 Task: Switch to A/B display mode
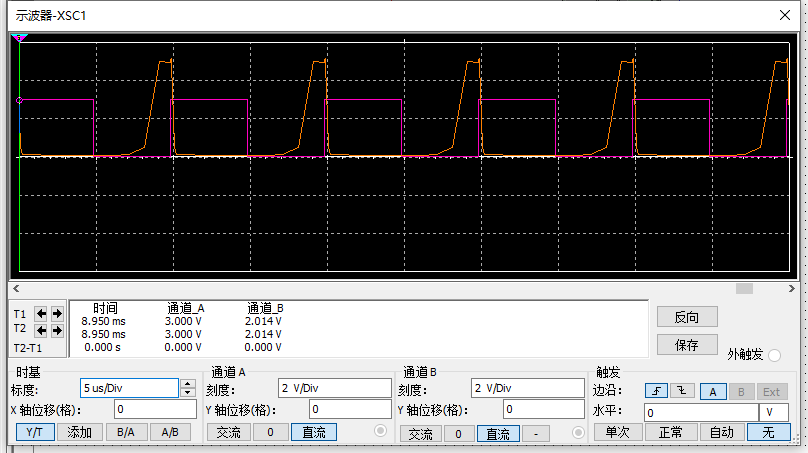point(170,432)
